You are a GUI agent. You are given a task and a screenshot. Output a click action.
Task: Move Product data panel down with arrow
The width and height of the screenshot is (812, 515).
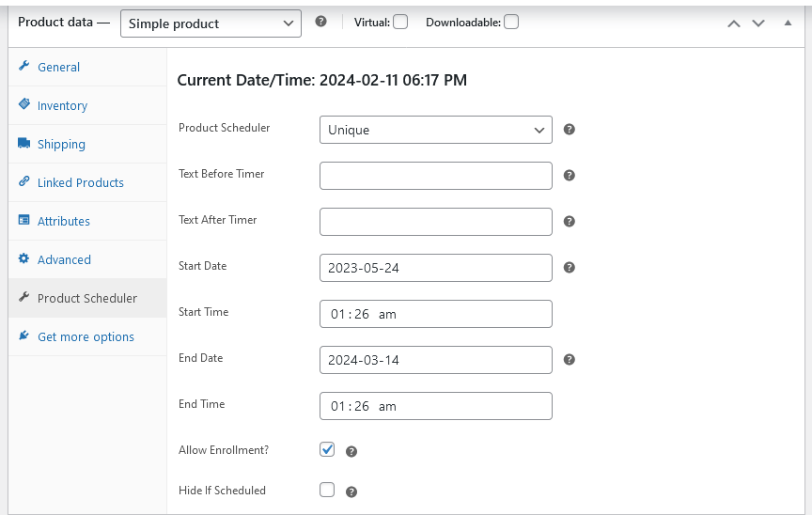pyautogui.click(x=758, y=23)
